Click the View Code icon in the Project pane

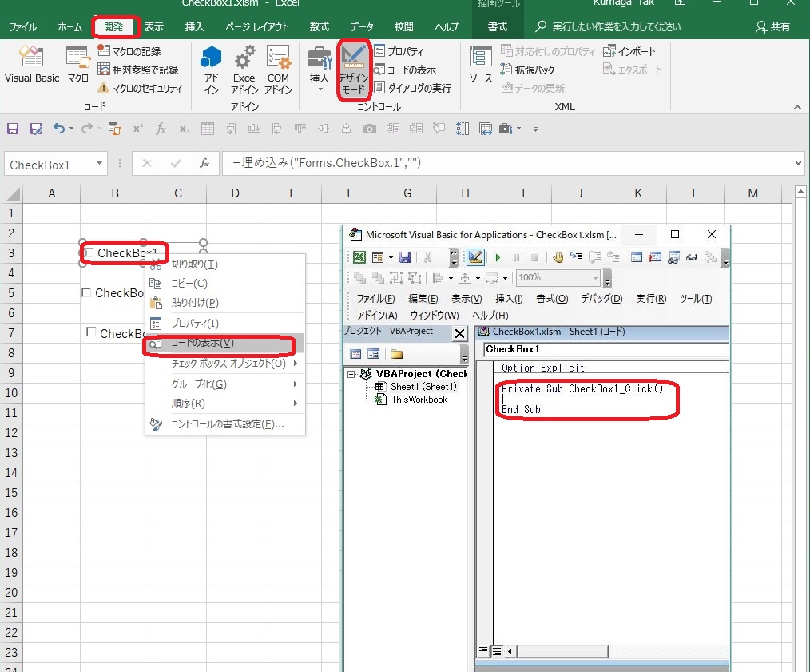355,354
